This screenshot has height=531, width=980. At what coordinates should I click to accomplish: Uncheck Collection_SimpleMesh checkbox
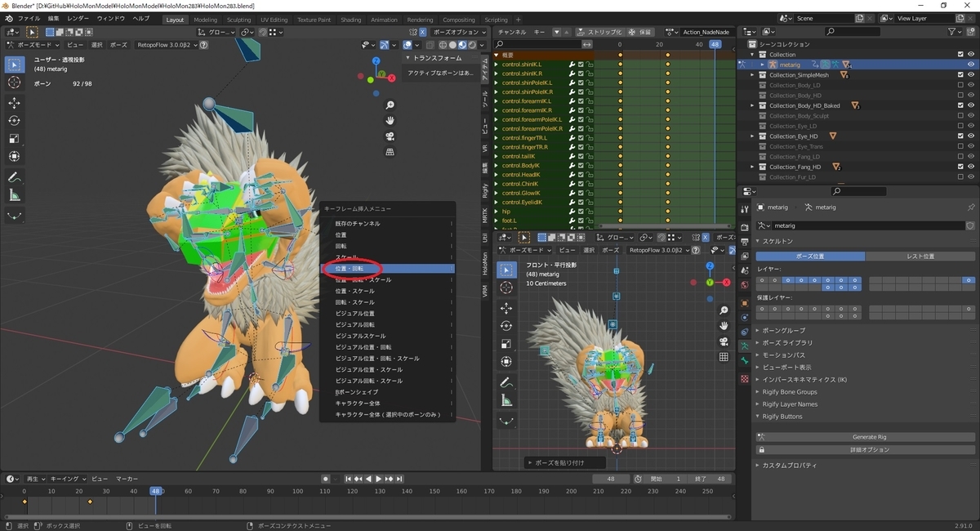point(960,75)
